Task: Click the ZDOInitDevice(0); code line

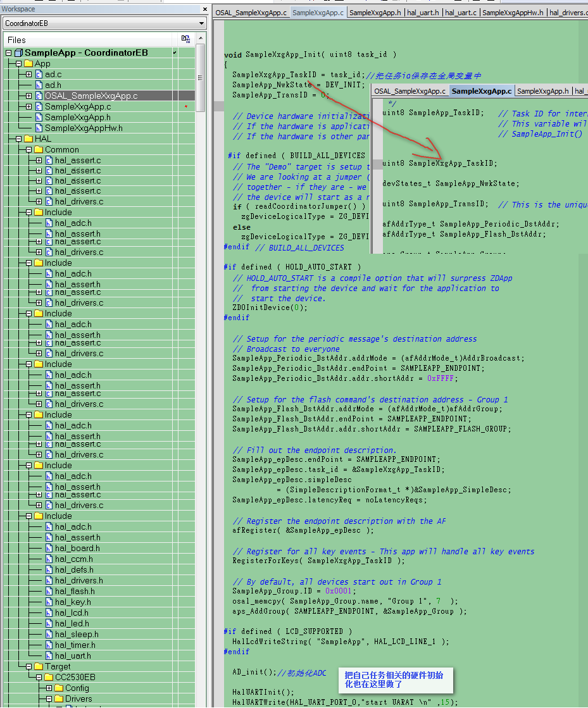Action: click(270, 307)
